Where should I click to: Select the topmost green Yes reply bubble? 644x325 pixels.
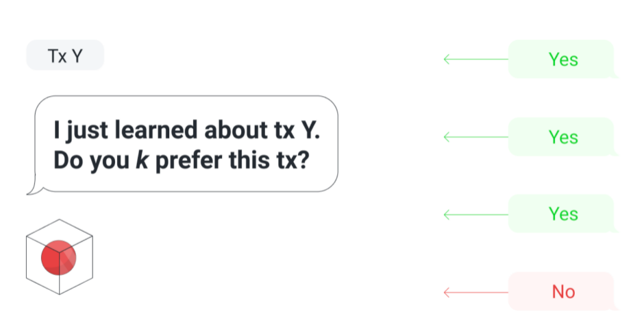click(x=562, y=59)
